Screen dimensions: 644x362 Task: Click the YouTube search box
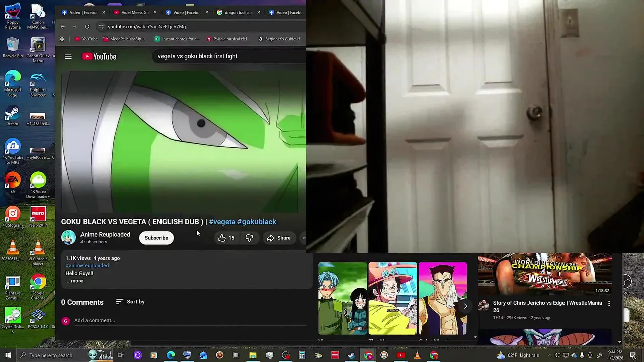click(x=229, y=56)
